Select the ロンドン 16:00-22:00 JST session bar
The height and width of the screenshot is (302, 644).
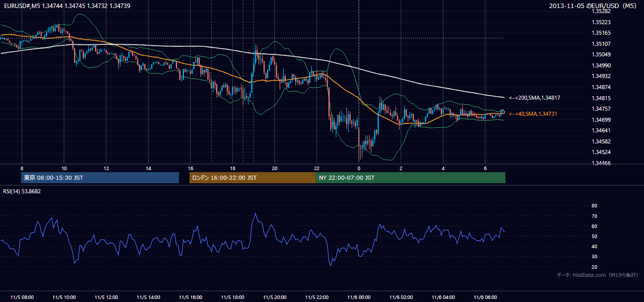tap(252, 178)
